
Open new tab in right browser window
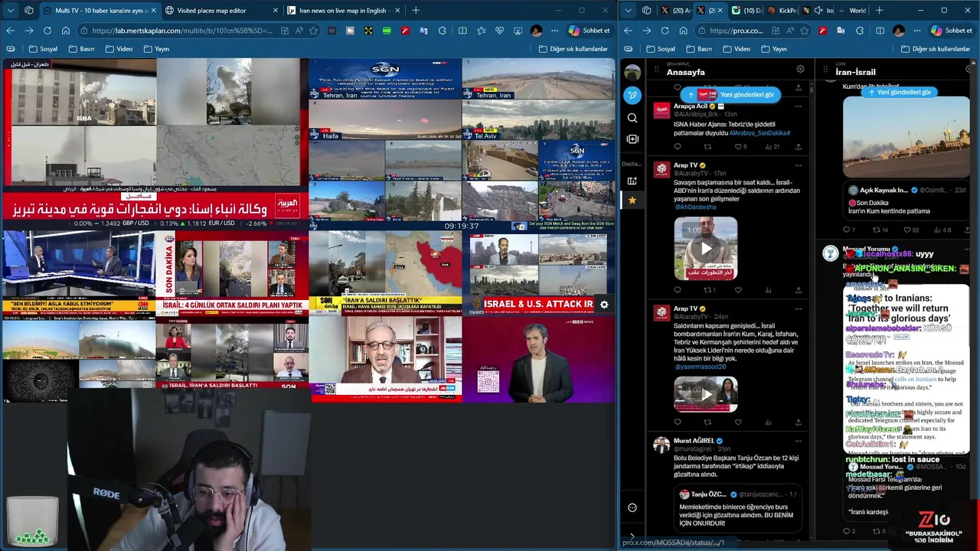879,11
